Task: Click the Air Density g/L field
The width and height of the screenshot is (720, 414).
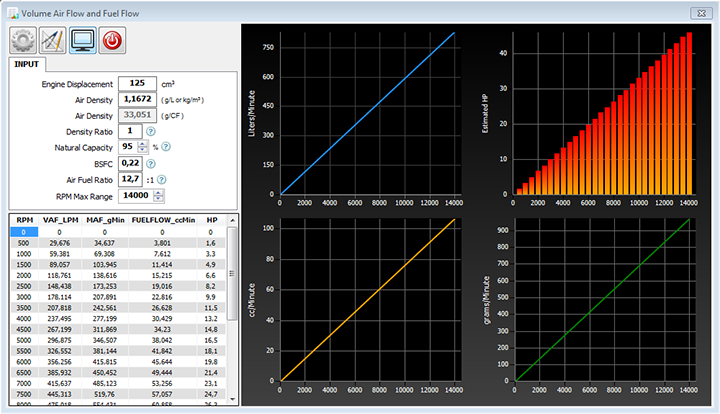Action: [137, 99]
